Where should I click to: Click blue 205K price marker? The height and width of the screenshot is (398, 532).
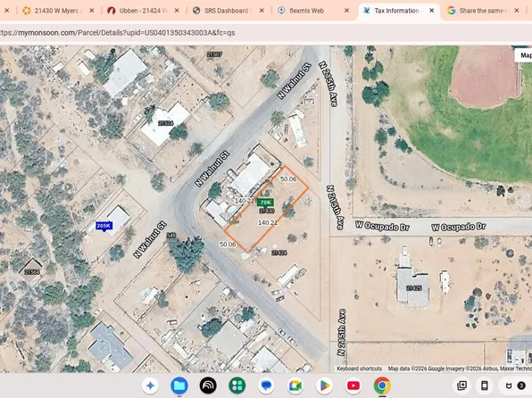104,226
